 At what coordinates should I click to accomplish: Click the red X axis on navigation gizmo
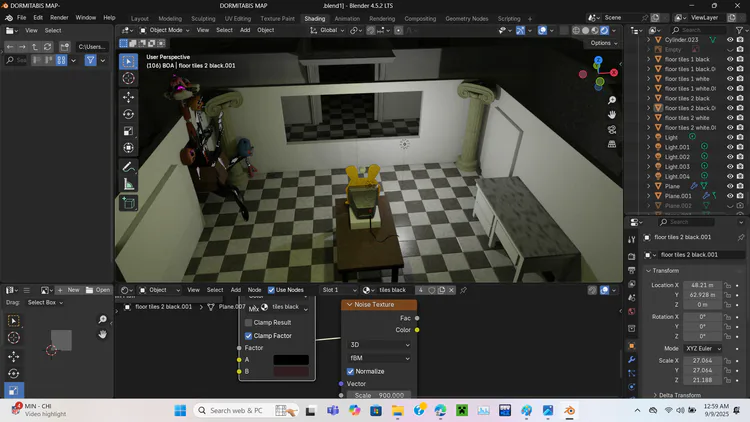point(614,72)
